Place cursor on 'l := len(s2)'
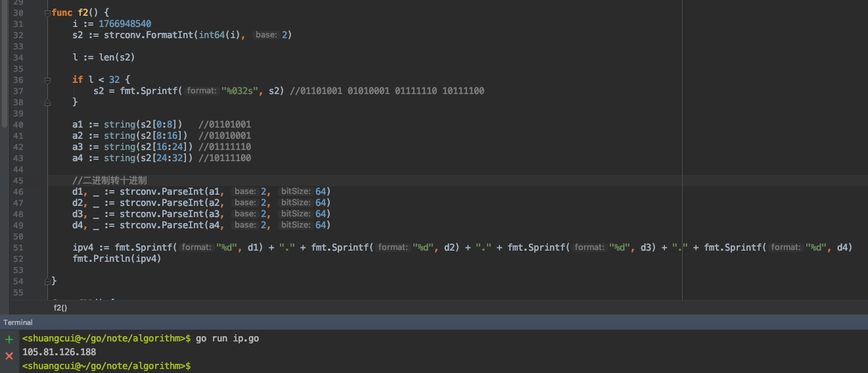The image size is (868, 373). (x=104, y=57)
